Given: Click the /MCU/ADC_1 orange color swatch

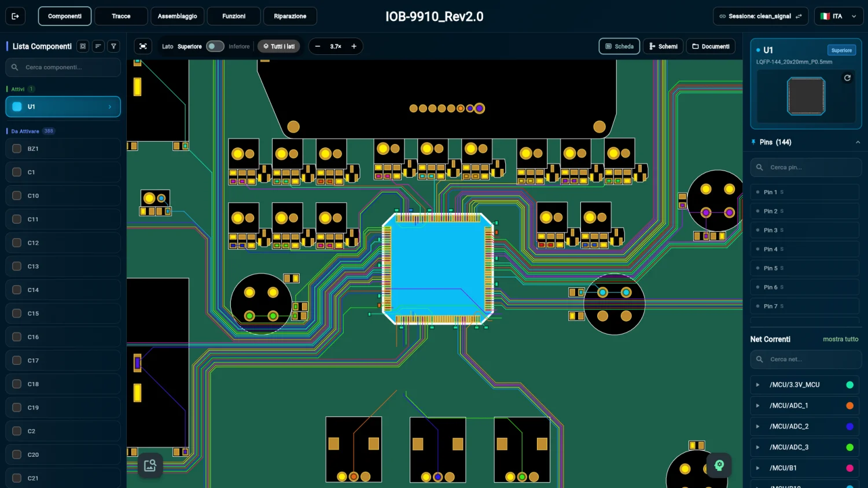Looking at the screenshot, I should point(849,406).
